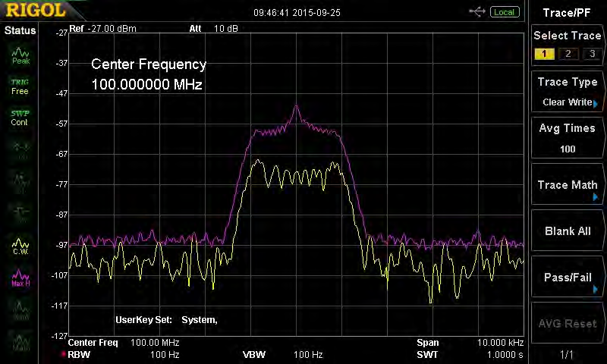Click the Center Frequency 100.000000 MHz entry
Image resolution: width=607 pixels, height=364 pixels.
pos(149,74)
